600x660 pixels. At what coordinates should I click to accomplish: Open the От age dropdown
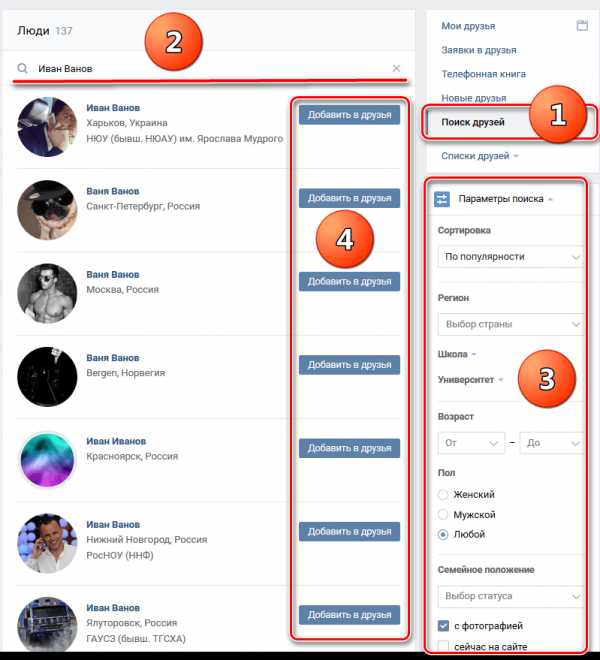coord(471,443)
